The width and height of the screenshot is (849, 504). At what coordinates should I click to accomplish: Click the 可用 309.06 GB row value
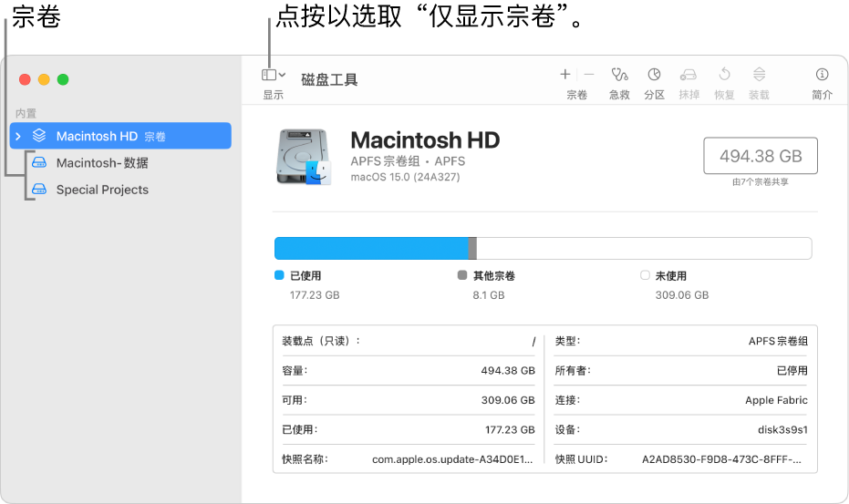(508, 400)
